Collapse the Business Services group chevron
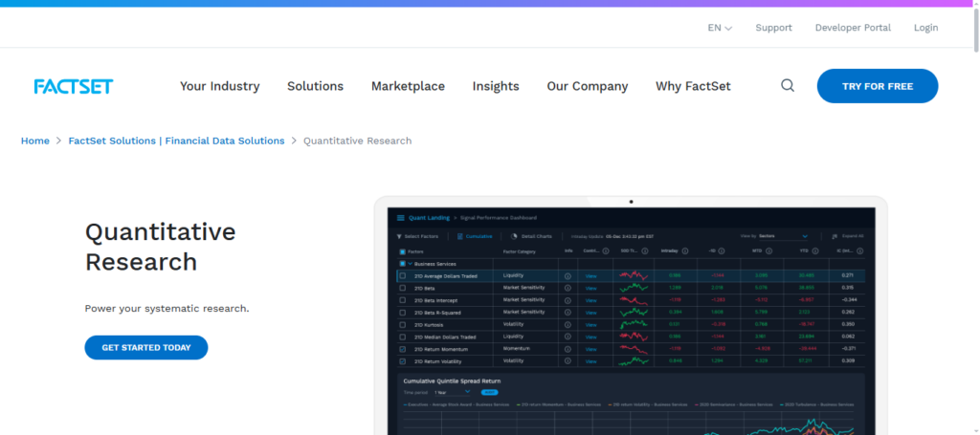Viewport: 980px width, 435px height. [x=410, y=263]
